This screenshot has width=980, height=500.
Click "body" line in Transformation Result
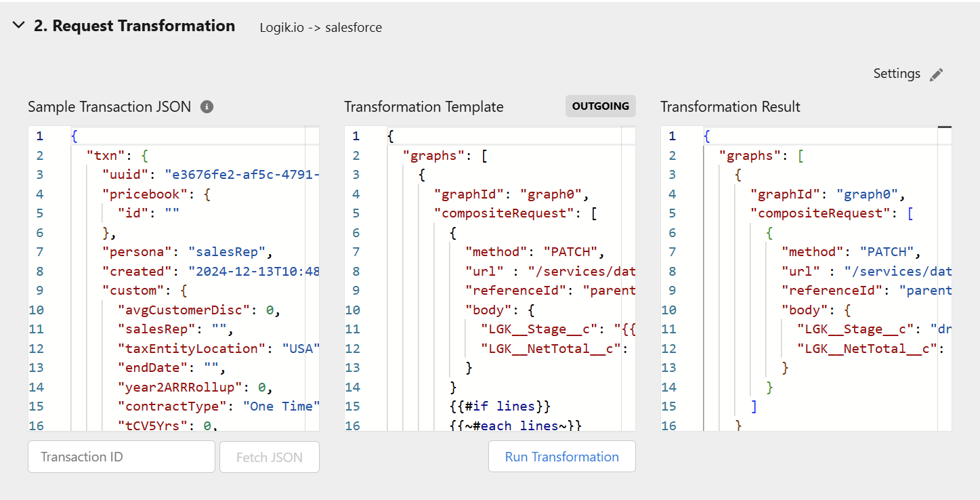pyautogui.click(x=816, y=310)
